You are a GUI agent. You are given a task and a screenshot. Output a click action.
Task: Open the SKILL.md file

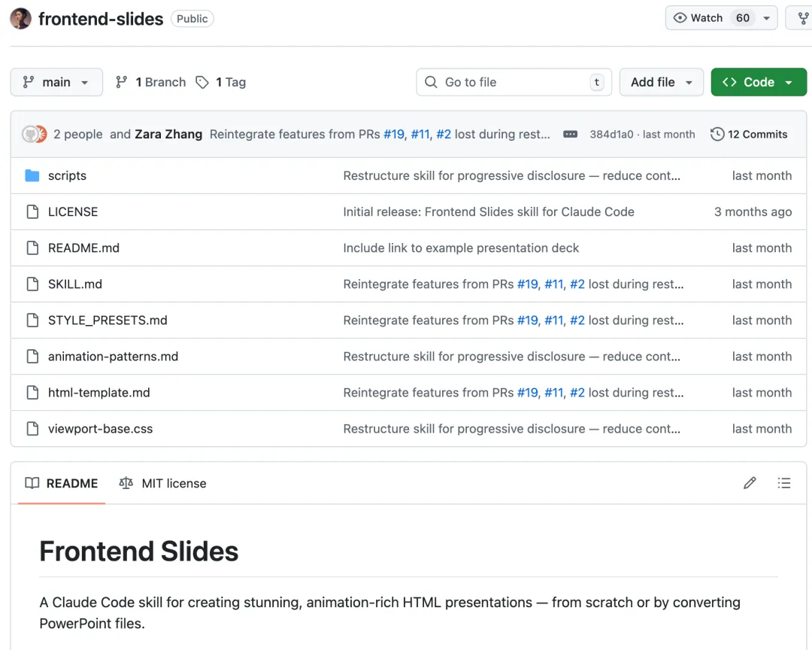(x=75, y=284)
